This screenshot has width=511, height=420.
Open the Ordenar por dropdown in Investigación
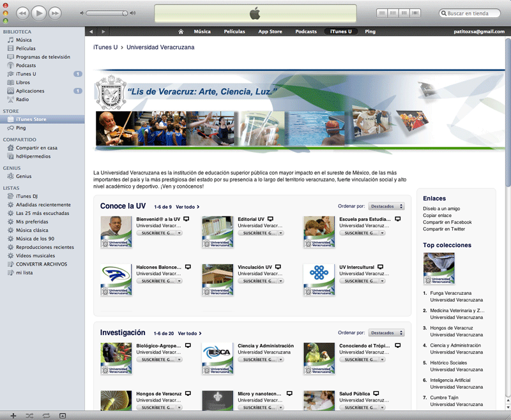pyautogui.click(x=386, y=333)
